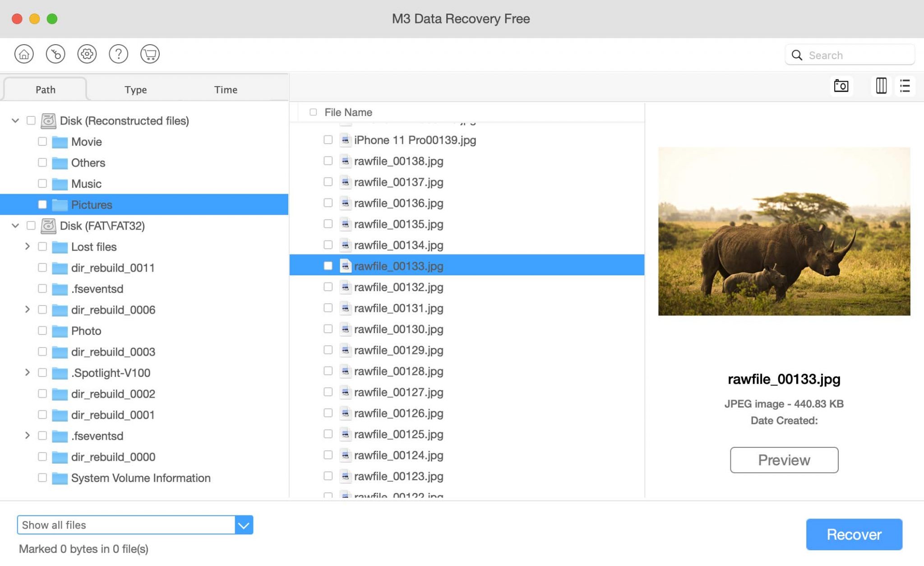Image resolution: width=924 pixels, height=566 pixels.
Task: Open license key registration icon
Action: click(x=55, y=54)
